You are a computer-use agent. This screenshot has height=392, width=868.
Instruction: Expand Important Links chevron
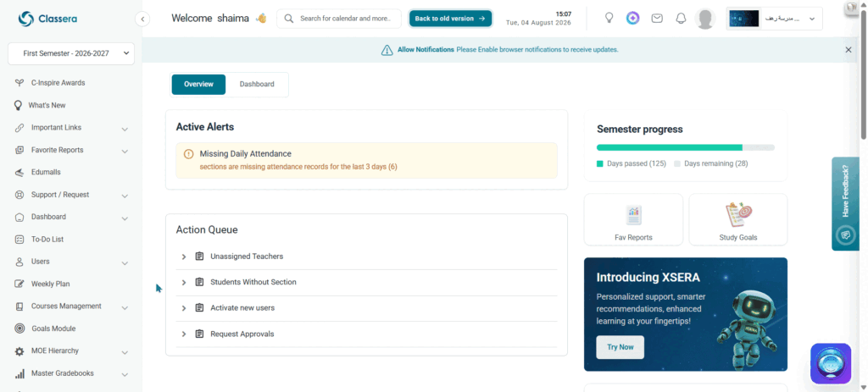tap(125, 129)
